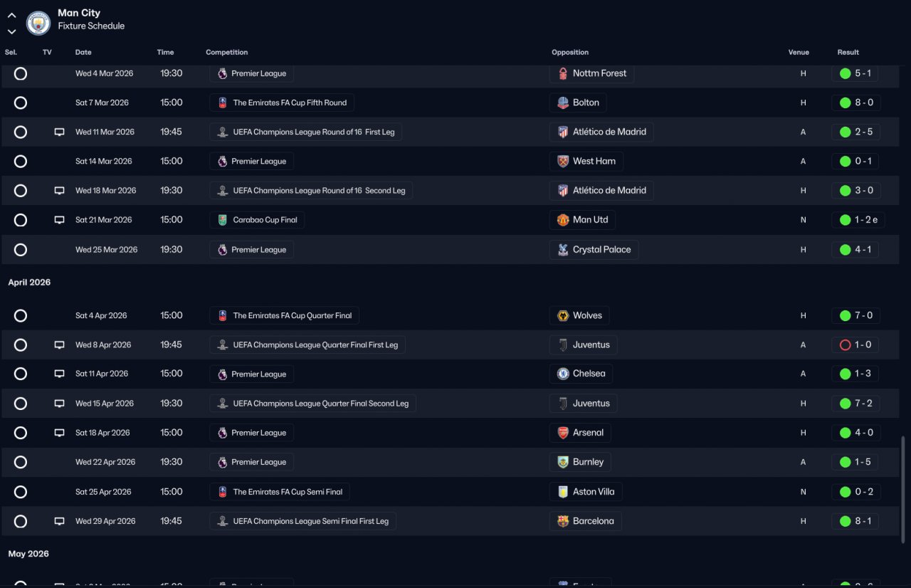Open The Emirates FA Cup Semi Final

[x=280, y=492]
